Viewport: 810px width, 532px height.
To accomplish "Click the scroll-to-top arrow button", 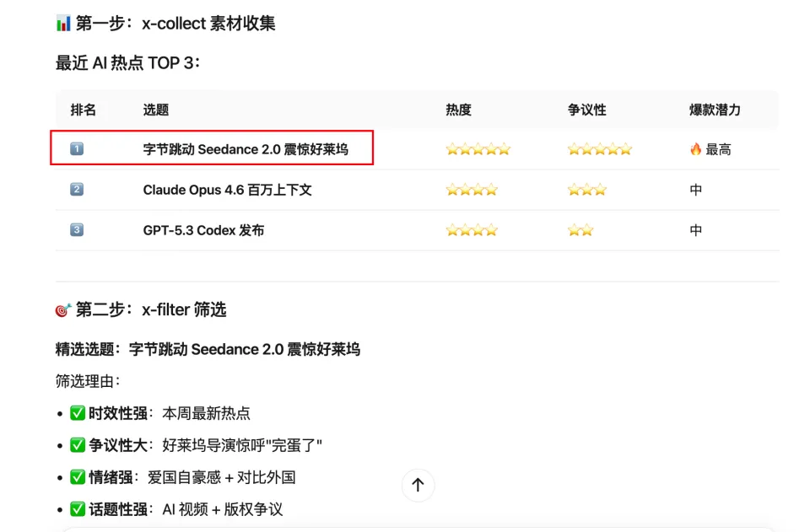I will coord(418,485).
